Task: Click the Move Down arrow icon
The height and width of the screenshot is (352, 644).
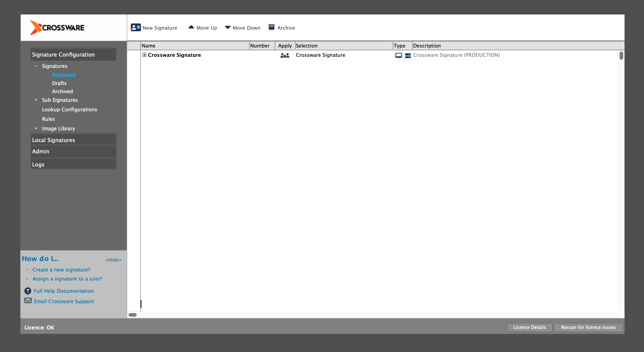Action: click(227, 27)
